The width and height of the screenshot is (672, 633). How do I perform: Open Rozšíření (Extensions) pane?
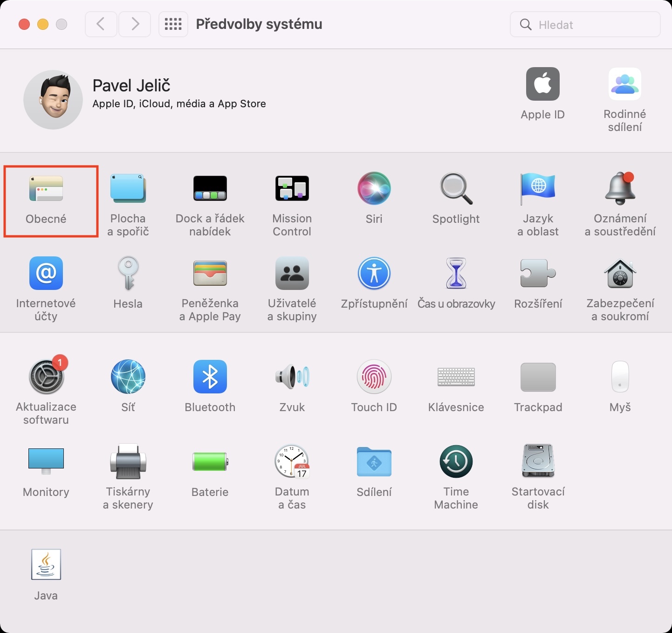click(x=538, y=273)
